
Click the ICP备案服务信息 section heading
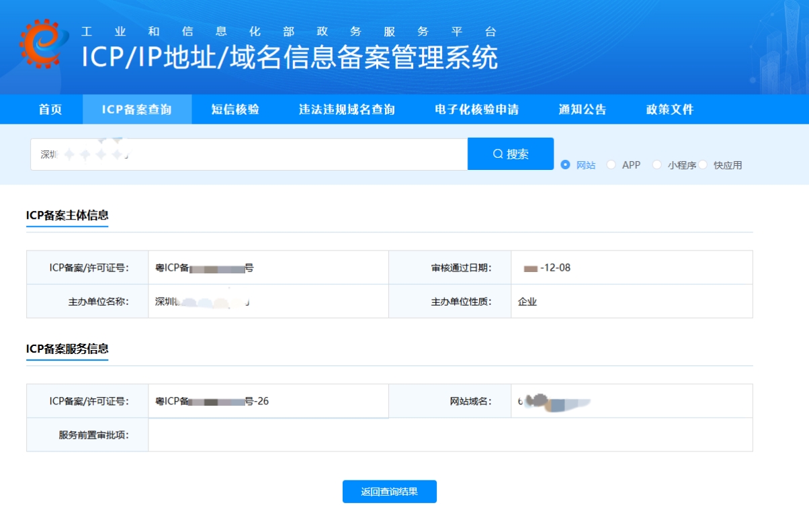(67, 349)
